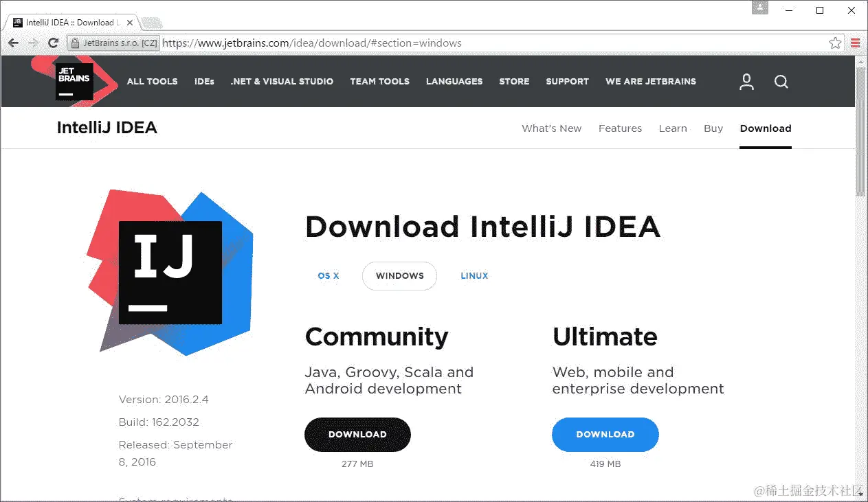Open Chrome hamburger menu
This screenshot has height=502, width=868.
856,43
